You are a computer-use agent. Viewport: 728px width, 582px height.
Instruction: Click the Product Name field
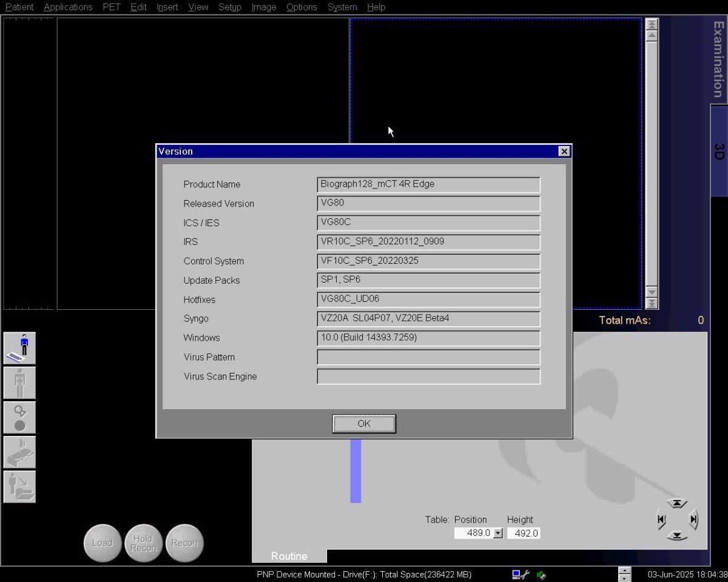point(428,184)
